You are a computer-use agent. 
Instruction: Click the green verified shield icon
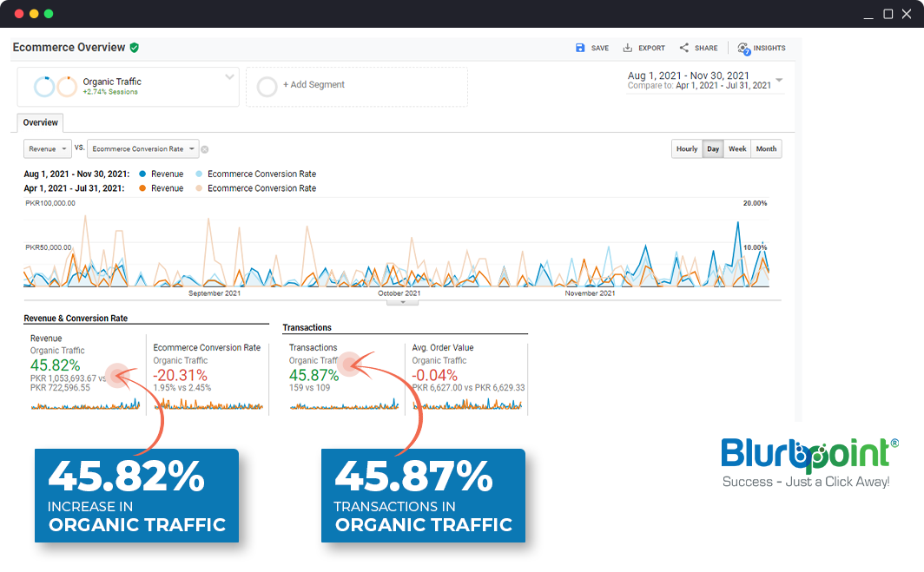tap(135, 48)
